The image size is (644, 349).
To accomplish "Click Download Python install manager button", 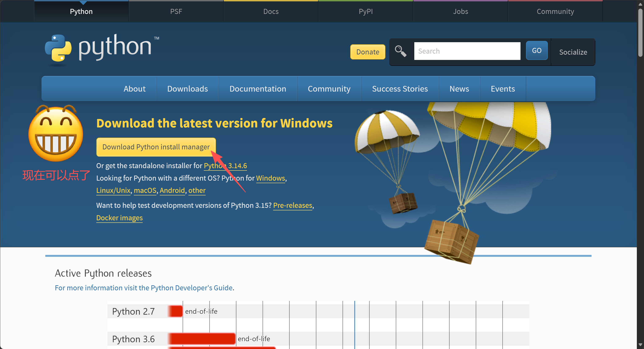I will pyautogui.click(x=156, y=147).
